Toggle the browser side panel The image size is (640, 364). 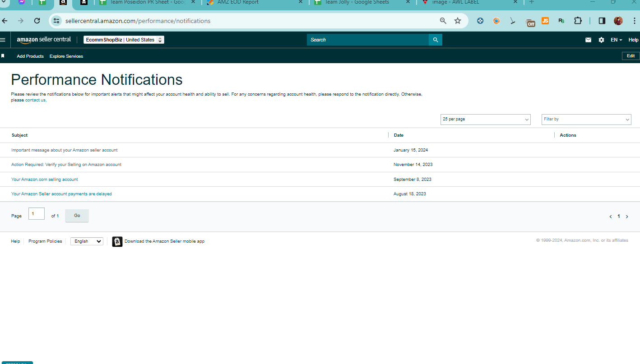coord(602,21)
